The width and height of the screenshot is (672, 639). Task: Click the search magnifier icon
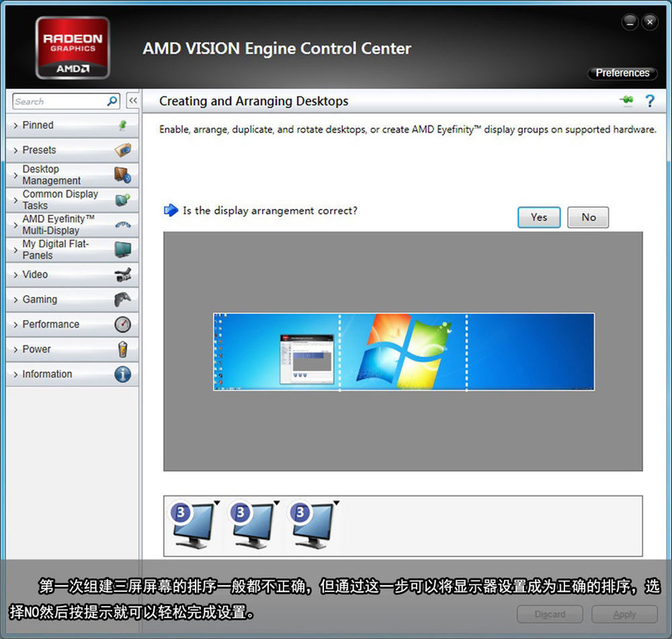112,101
